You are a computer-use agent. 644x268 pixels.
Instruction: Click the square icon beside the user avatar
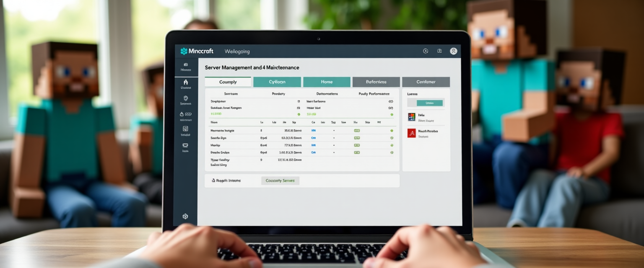(x=439, y=51)
